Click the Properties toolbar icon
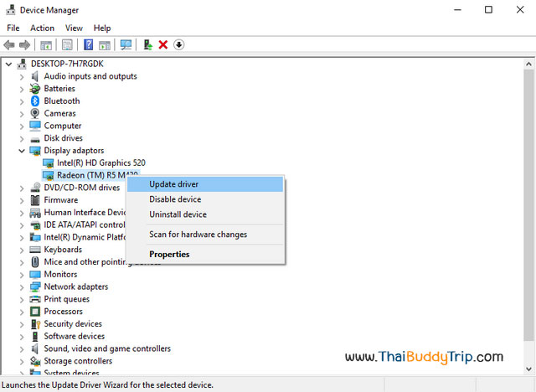 click(67, 44)
